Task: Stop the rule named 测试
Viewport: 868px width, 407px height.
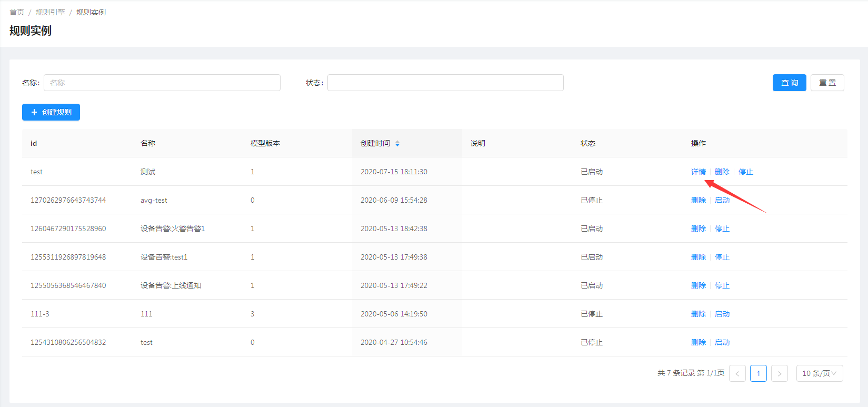Action: 745,172
